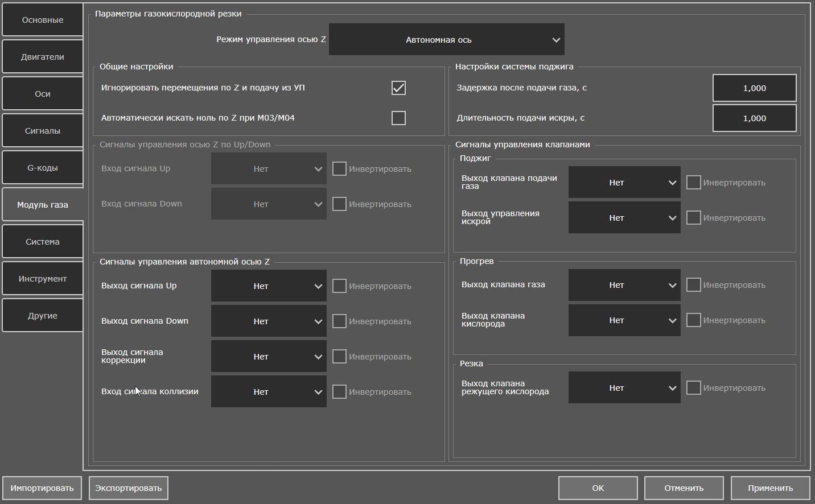The image size is (815, 504).
Task: Click the Экспортировать button
Action: (x=129, y=488)
